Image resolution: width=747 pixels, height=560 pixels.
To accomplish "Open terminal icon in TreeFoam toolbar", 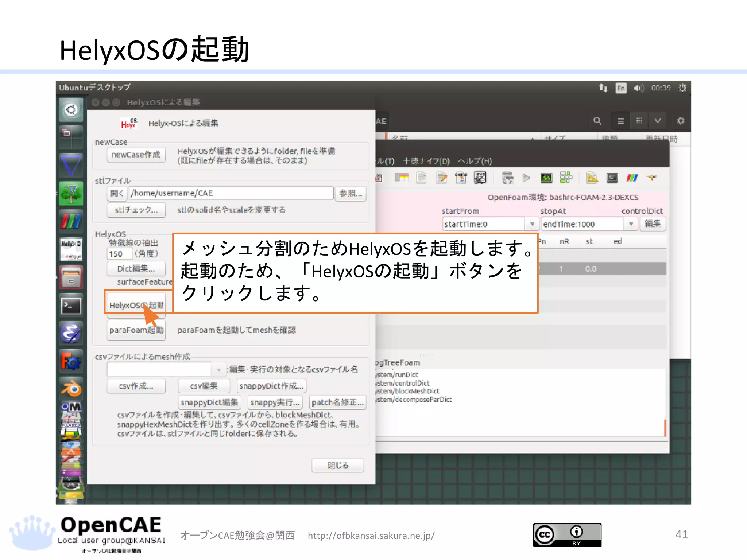I will (612, 178).
